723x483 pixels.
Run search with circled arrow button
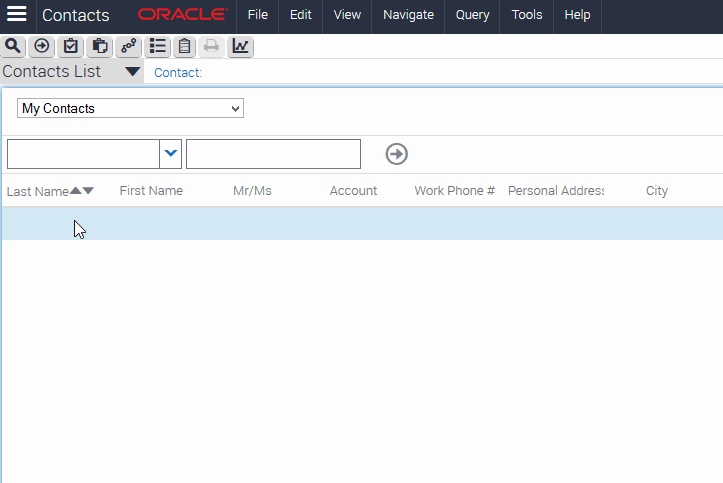pyautogui.click(x=397, y=154)
